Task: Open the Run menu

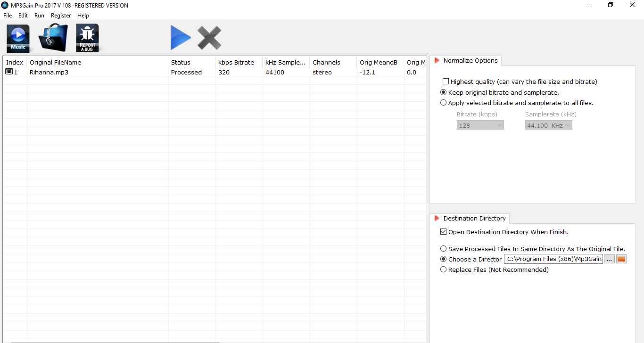Action: [39, 16]
